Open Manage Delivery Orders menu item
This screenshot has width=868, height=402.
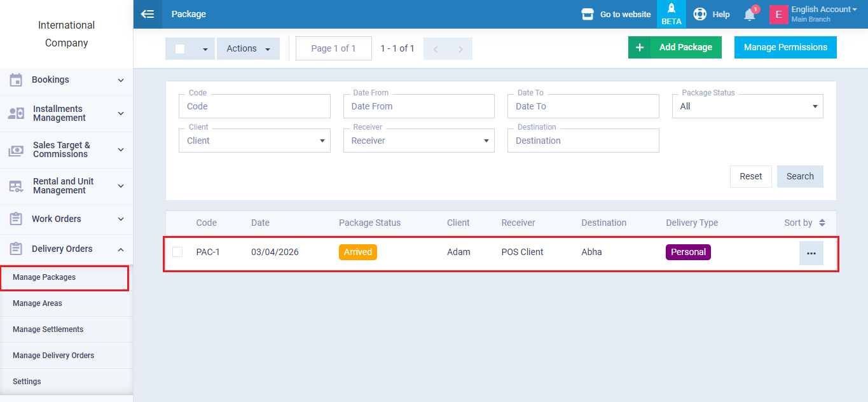point(53,356)
